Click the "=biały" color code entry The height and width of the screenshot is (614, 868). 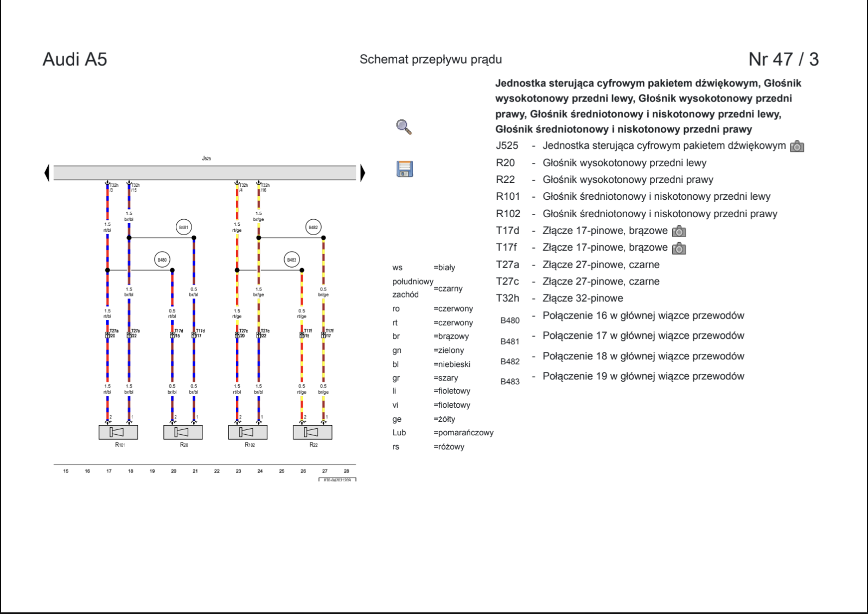444,268
